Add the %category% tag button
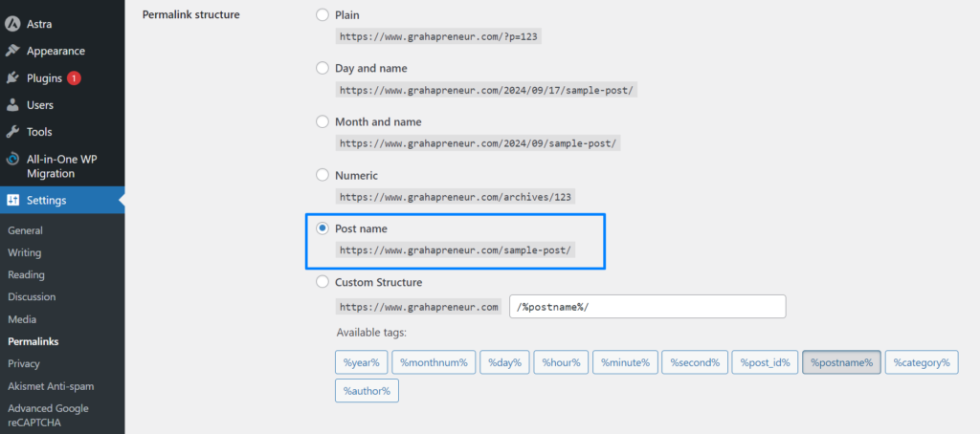 (922, 362)
